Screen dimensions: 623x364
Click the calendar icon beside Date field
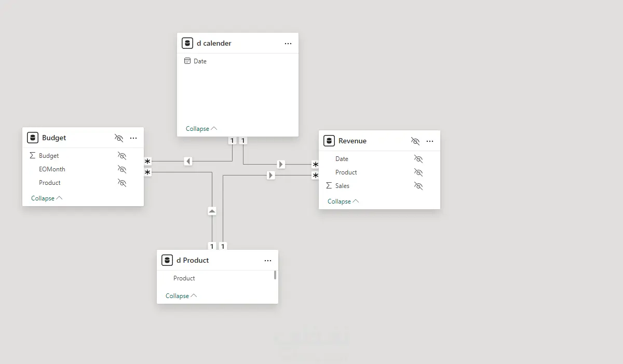tap(187, 61)
